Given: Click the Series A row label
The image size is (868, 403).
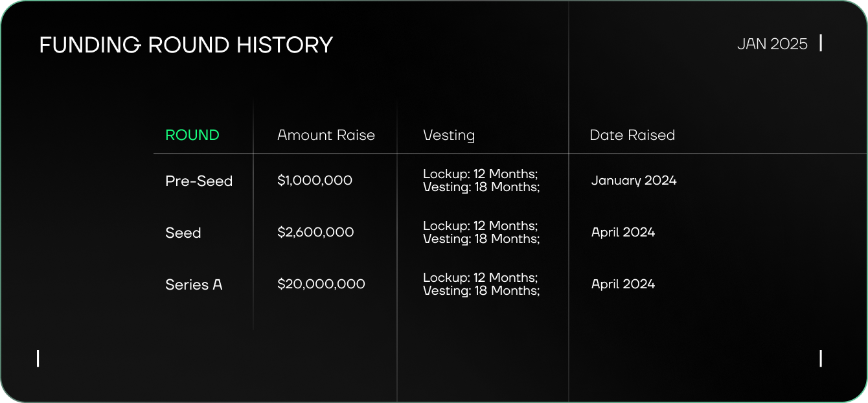Looking at the screenshot, I should coord(194,284).
